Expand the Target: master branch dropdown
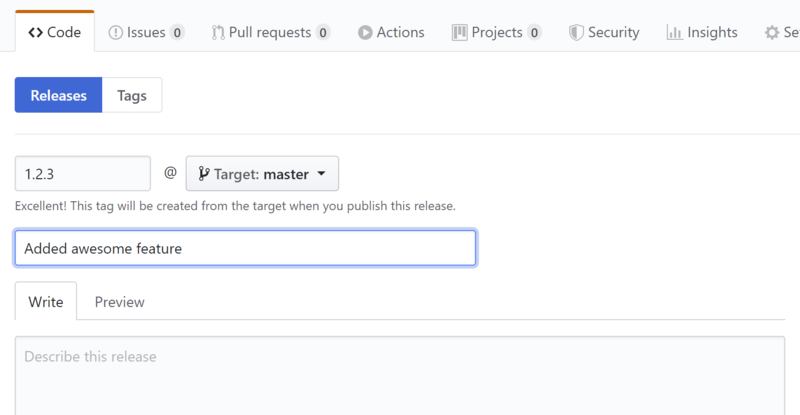The width and height of the screenshot is (800, 415). tap(262, 174)
